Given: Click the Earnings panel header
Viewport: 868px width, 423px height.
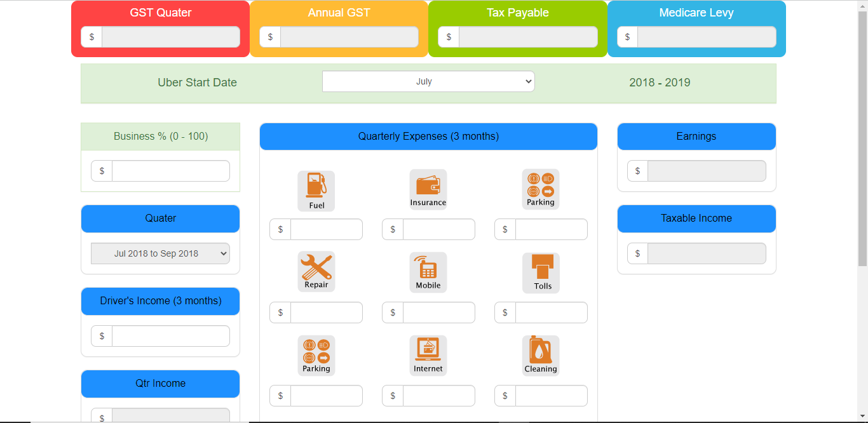Looking at the screenshot, I should [x=696, y=136].
